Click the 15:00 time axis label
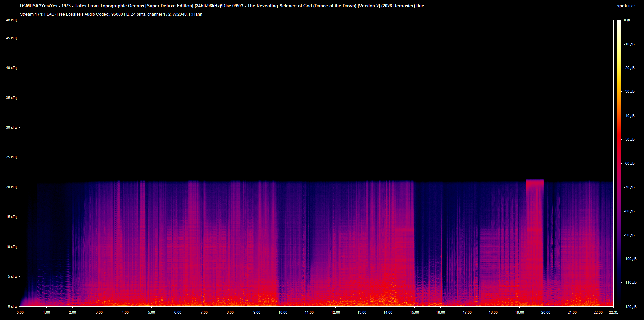Screen dimensions: 644x320 pos(415,313)
